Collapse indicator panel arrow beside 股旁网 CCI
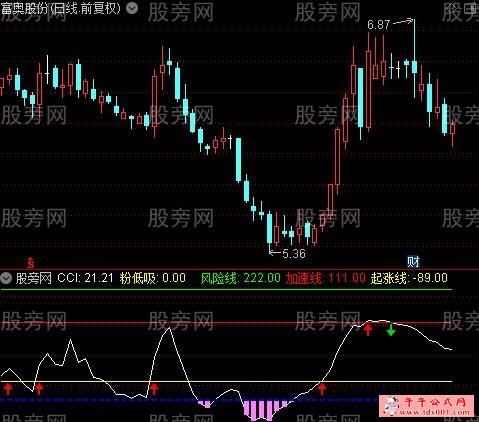This screenshot has width=479, height=422. coord(6,278)
